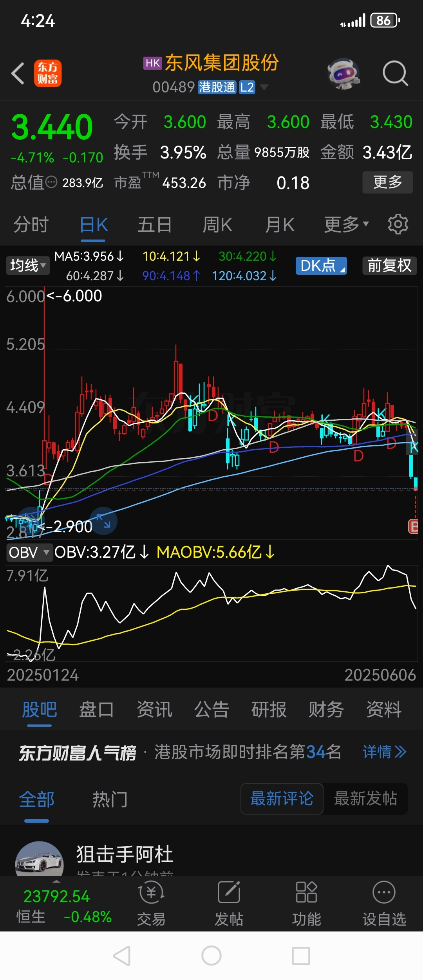
Task: Tap the 更多 quote details button
Action: point(388,182)
